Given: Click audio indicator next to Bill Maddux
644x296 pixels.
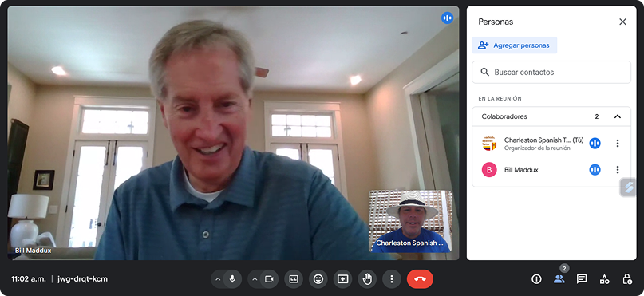Looking at the screenshot, I should pyautogui.click(x=595, y=170).
